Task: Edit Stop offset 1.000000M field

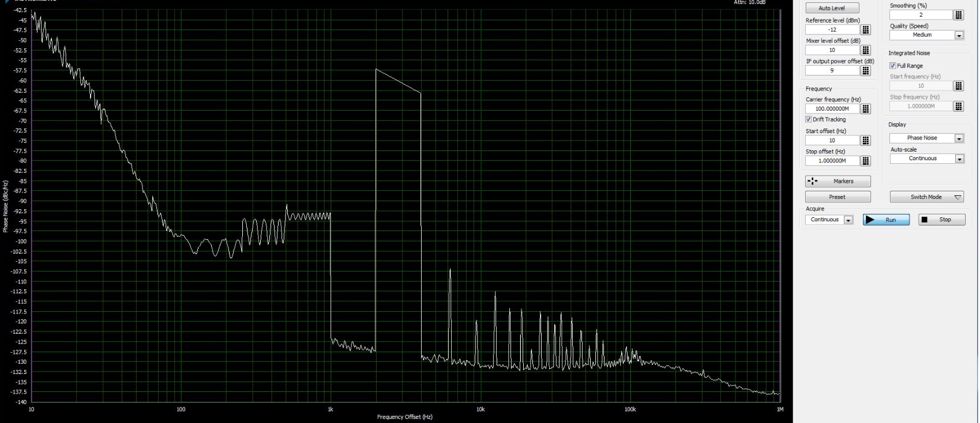Action: (x=832, y=161)
